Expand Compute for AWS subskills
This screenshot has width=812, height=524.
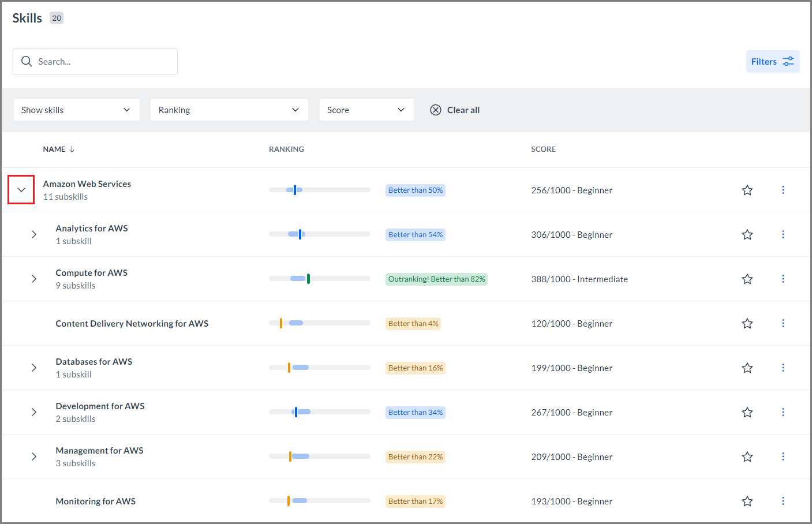[x=34, y=279]
